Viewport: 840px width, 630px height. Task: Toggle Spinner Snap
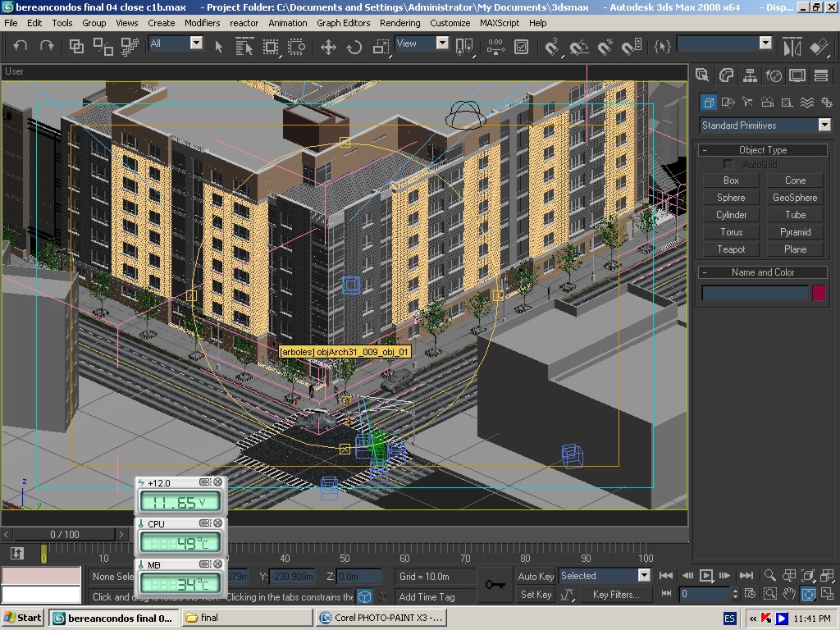tap(632, 47)
